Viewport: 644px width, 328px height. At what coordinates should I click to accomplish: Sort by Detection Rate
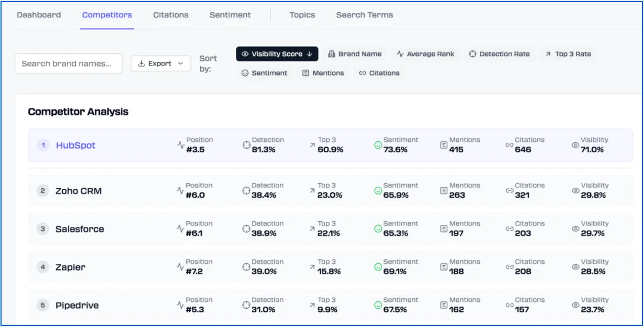click(499, 54)
